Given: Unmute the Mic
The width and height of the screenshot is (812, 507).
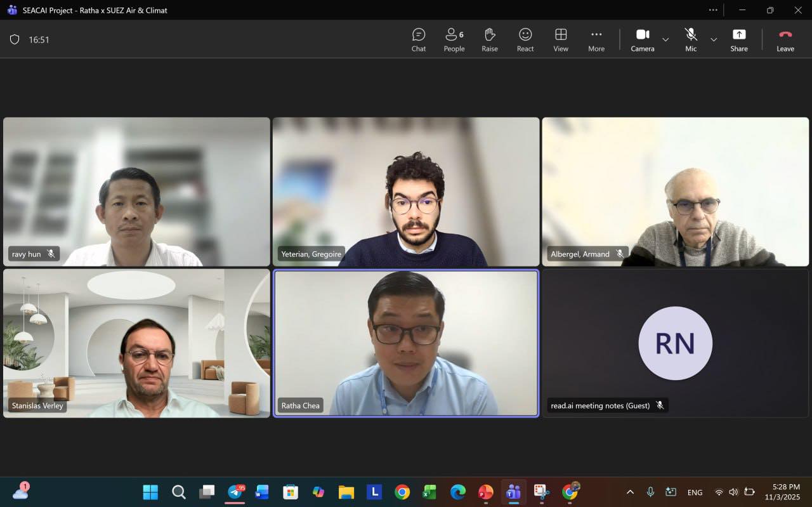Looking at the screenshot, I should click(690, 39).
